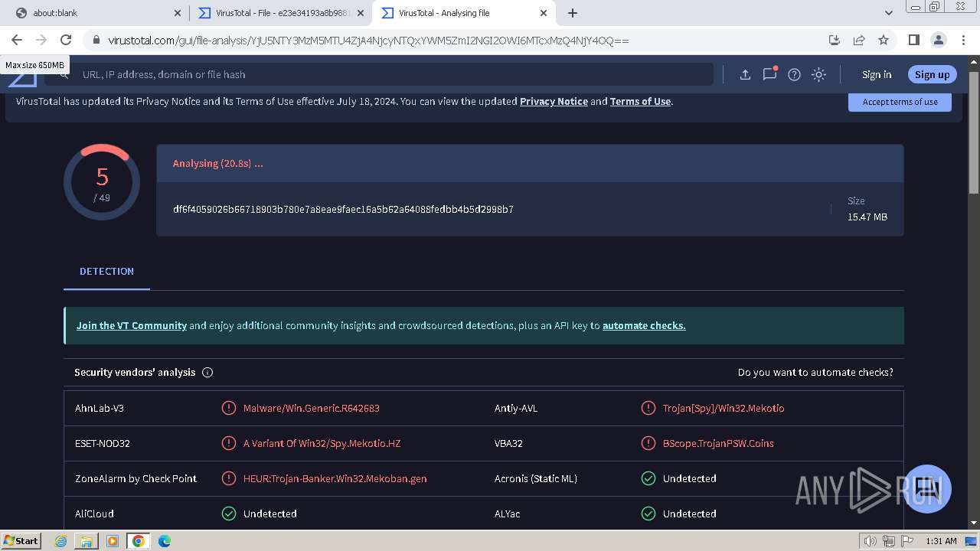Open File Explorer folder from the taskbar
The width and height of the screenshot is (980, 551).
pos(87,541)
